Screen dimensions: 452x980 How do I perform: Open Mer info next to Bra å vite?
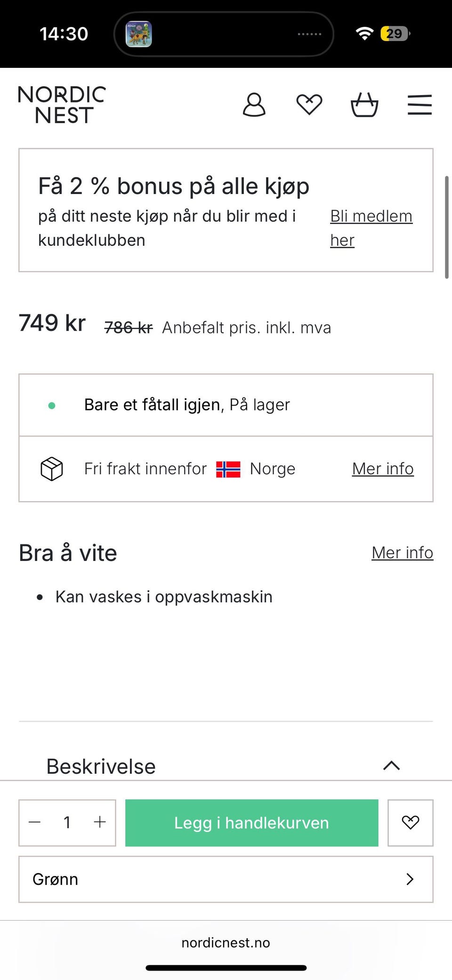point(402,552)
